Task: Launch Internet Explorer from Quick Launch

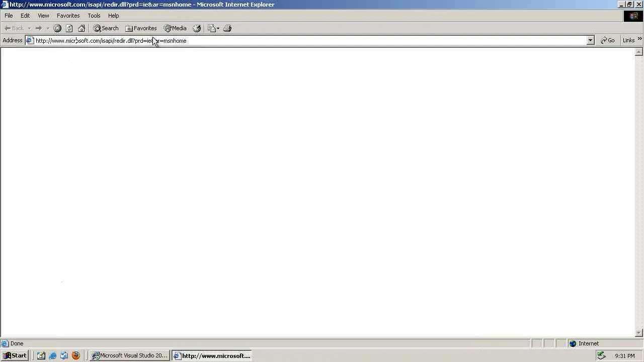Action: 53,355
